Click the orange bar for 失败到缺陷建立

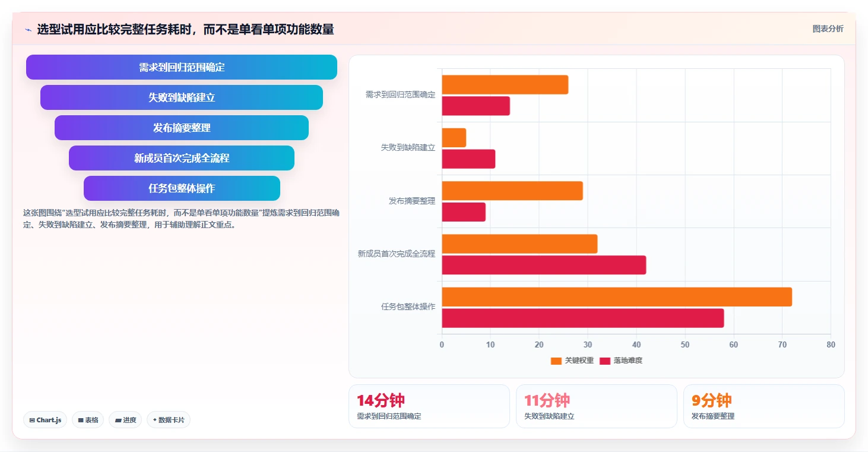coord(454,138)
